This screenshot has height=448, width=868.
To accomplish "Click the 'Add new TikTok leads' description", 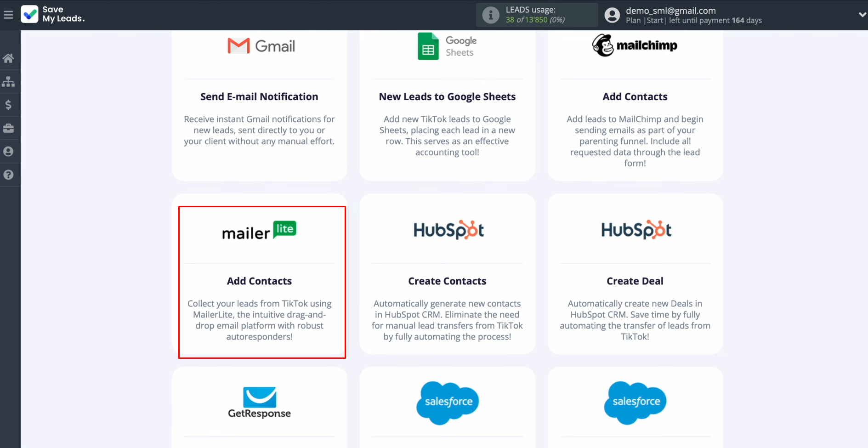I will (x=447, y=136).
